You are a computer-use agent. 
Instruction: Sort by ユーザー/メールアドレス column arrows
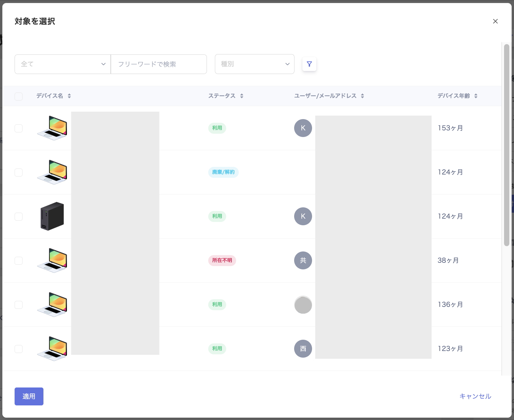tap(362, 96)
